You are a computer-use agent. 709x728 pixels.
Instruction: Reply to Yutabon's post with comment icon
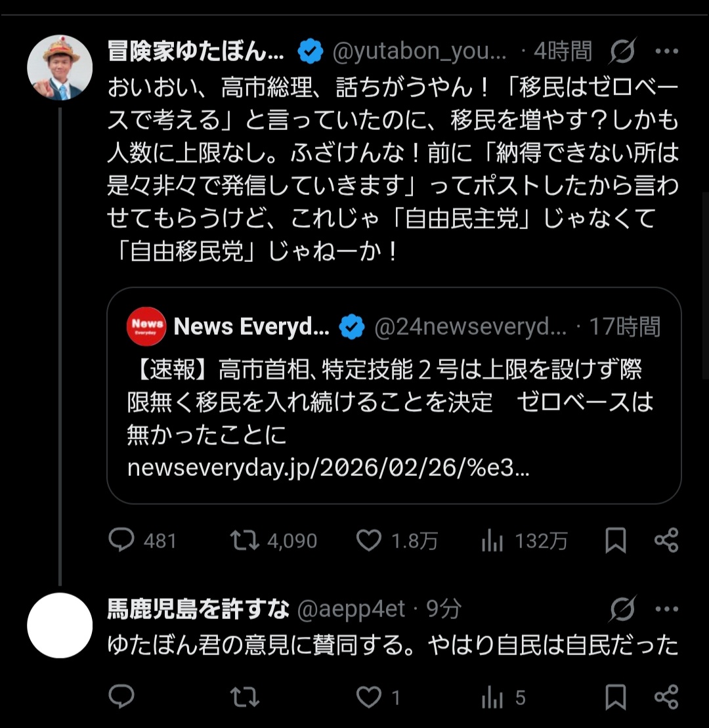(x=121, y=540)
